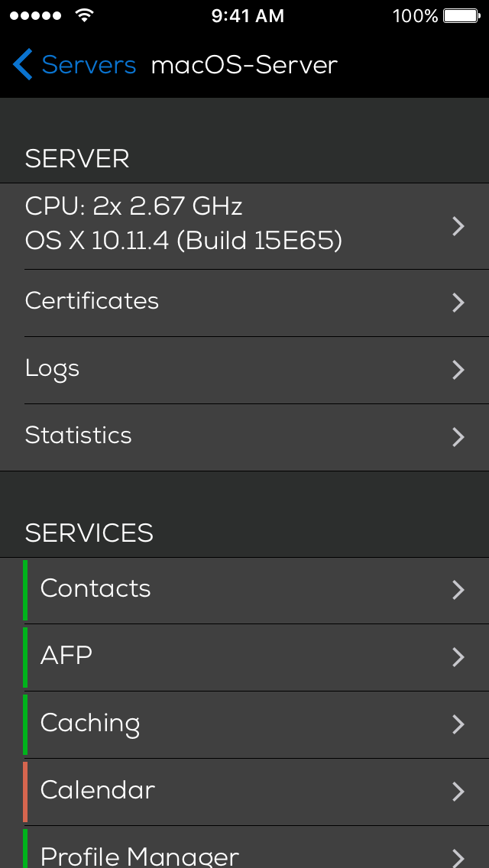
Task: Tap chevron on the Calendar row
Action: pyautogui.click(x=458, y=792)
